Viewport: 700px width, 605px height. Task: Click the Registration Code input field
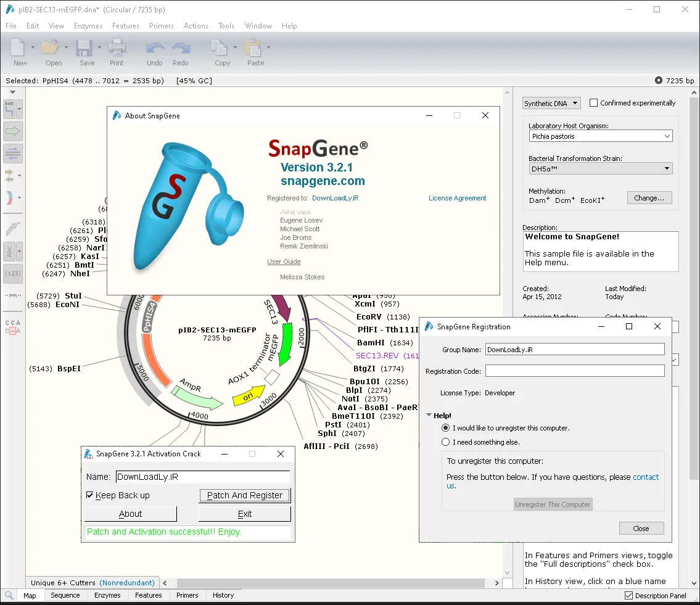[x=575, y=371]
